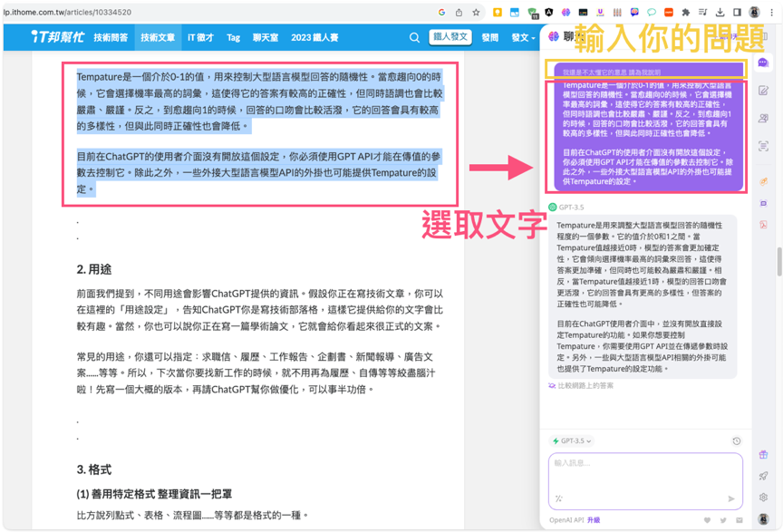Click the 升級 upgrade link

594,520
